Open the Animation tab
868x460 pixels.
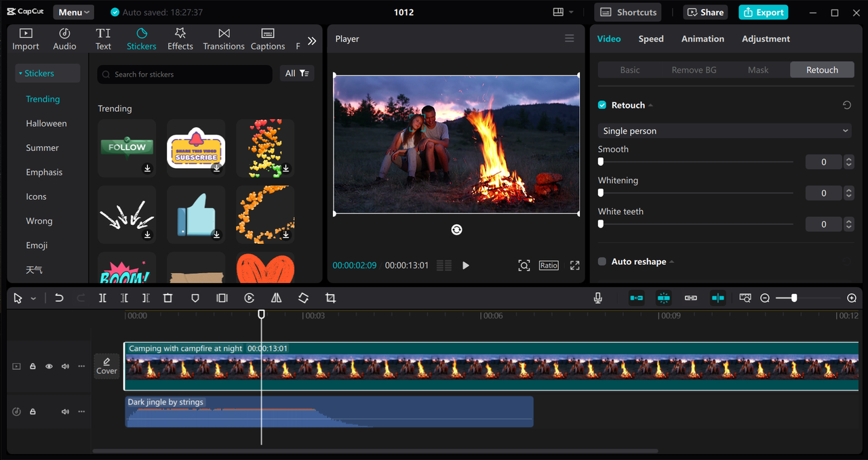(703, 39)
